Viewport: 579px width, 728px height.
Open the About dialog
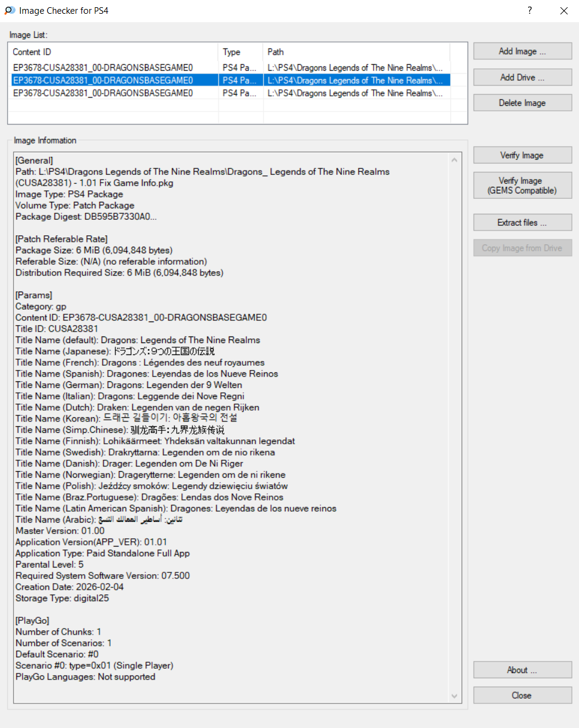pyautogui.click(x=522, y=670)
